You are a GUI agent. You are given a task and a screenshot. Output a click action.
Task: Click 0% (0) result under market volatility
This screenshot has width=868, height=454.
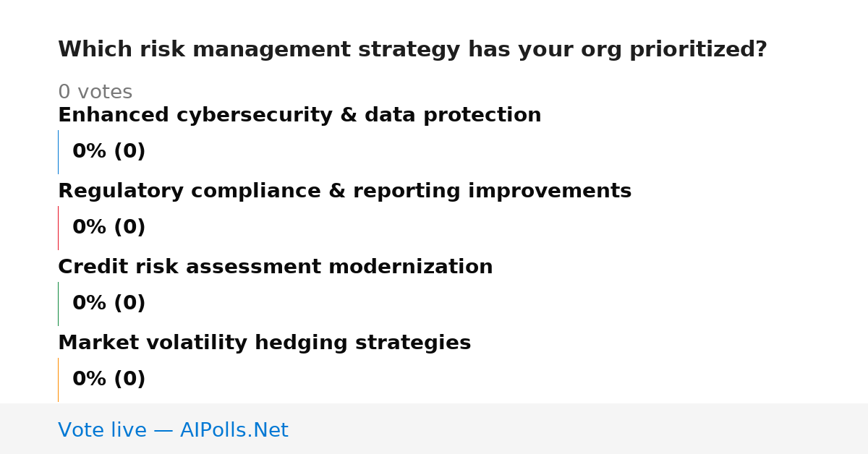click(x=109, y=379)
